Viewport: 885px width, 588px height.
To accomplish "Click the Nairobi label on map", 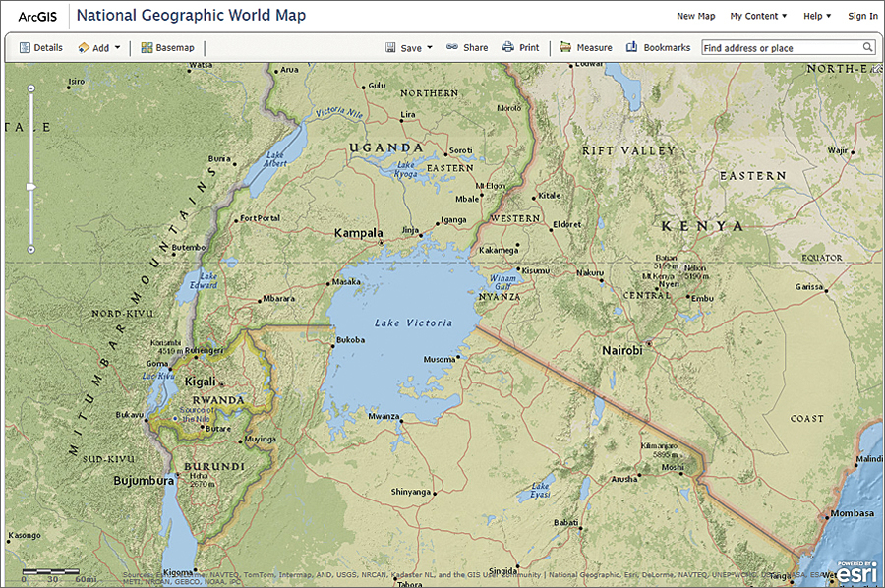I will point(622,350).
